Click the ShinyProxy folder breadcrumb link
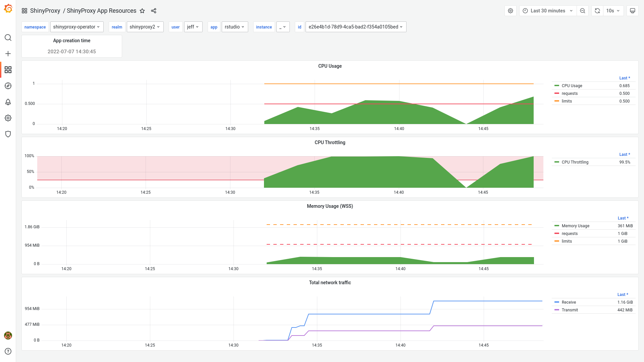 click(45, 11)
